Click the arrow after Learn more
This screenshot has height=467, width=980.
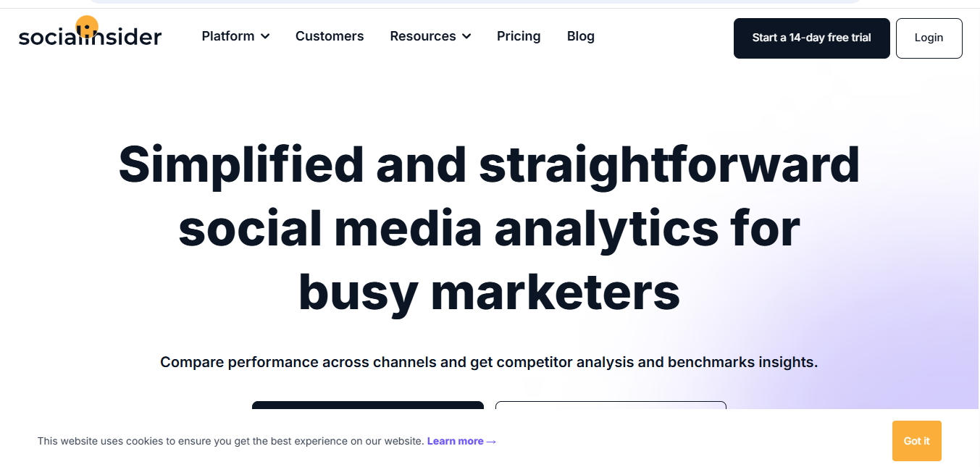pos(492,441)
